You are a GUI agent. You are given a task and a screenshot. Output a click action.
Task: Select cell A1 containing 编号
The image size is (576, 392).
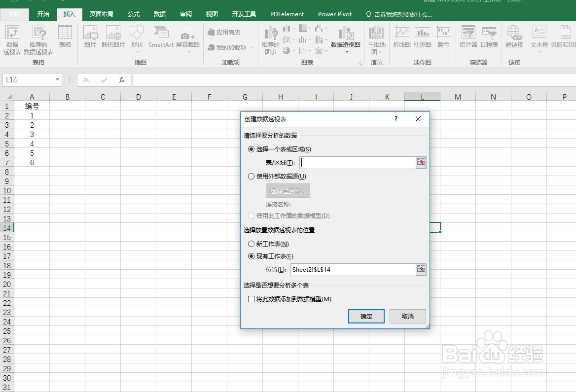coord(32,106)
